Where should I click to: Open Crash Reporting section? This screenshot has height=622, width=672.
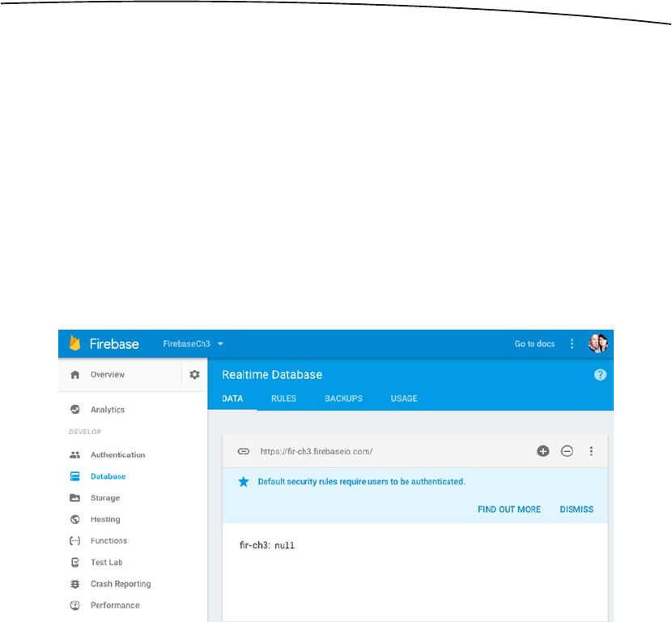121,584
